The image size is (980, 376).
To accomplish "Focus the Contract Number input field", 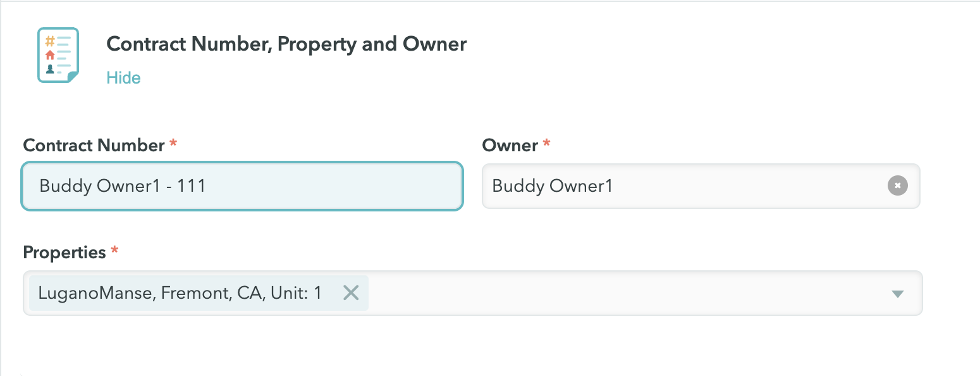I will (x=242, y=186).
